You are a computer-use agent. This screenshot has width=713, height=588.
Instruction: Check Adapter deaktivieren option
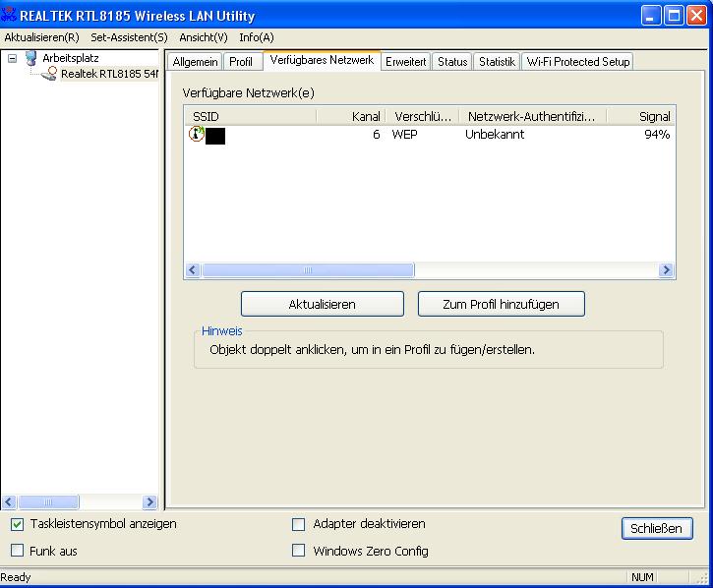coord(299,524)
